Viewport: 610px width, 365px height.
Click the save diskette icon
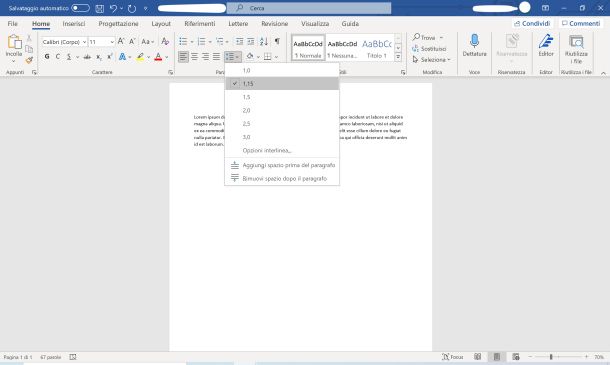pos(100,8)
